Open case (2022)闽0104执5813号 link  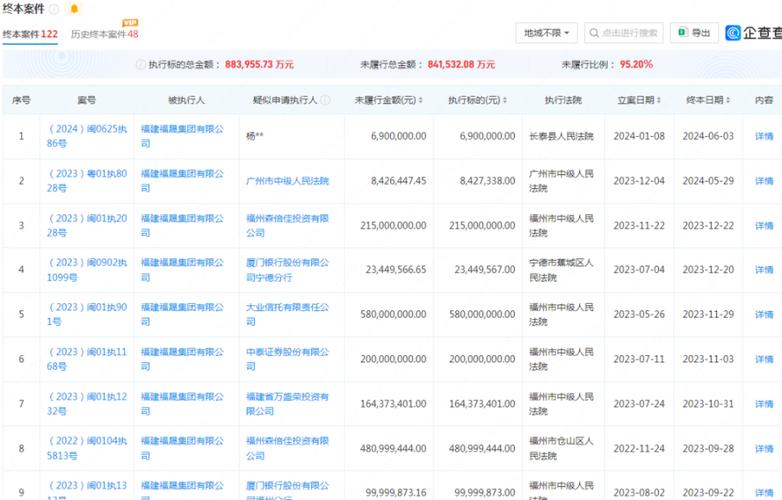pyautogui.click(x=87, y=448)
